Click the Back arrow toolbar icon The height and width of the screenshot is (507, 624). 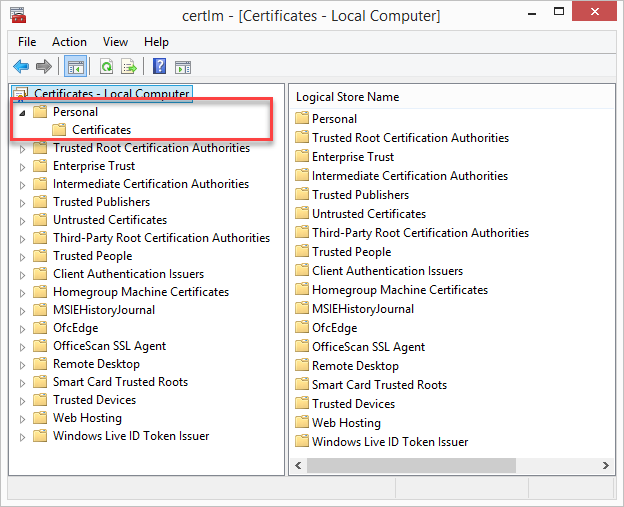click(x=21, y=67)
